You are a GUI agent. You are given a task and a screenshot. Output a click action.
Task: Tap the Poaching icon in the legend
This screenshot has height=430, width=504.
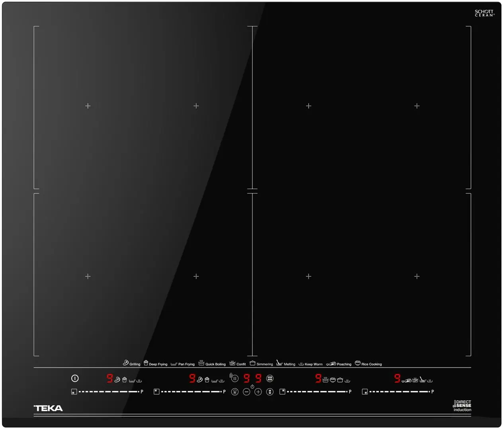(331, 364)
